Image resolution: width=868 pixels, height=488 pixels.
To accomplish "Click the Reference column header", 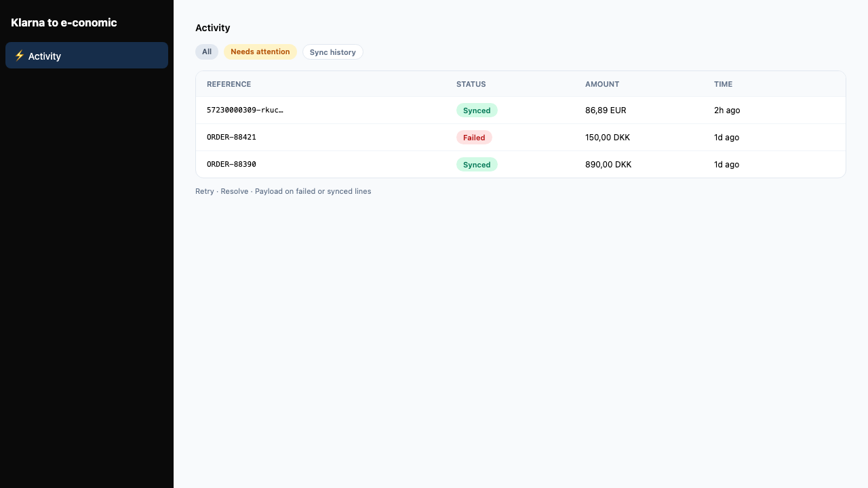I will (x=229, y=84).
